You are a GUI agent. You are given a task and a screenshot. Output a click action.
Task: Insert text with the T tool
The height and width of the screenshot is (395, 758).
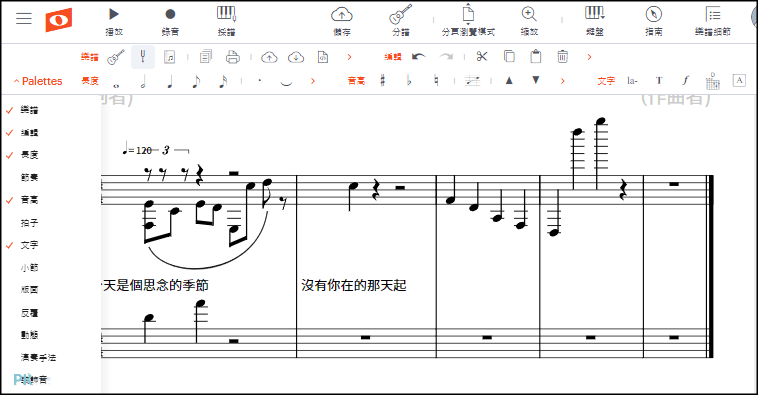tap(659, 81)
